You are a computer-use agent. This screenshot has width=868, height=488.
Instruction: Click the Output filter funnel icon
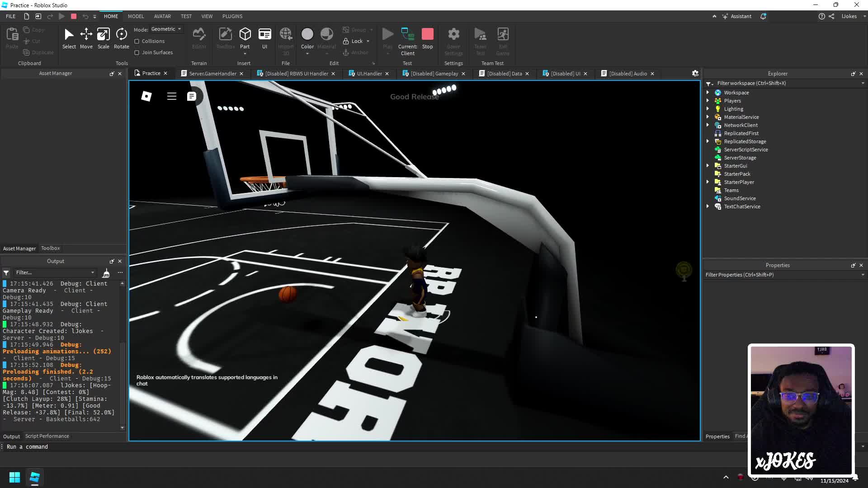click(6, 272)
